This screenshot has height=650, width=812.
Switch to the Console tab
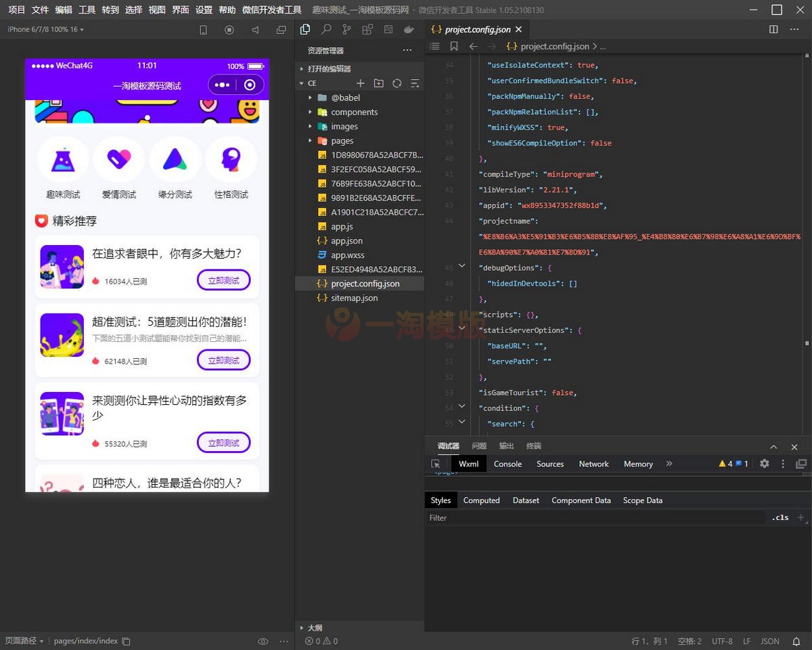[x=507, y=464]
